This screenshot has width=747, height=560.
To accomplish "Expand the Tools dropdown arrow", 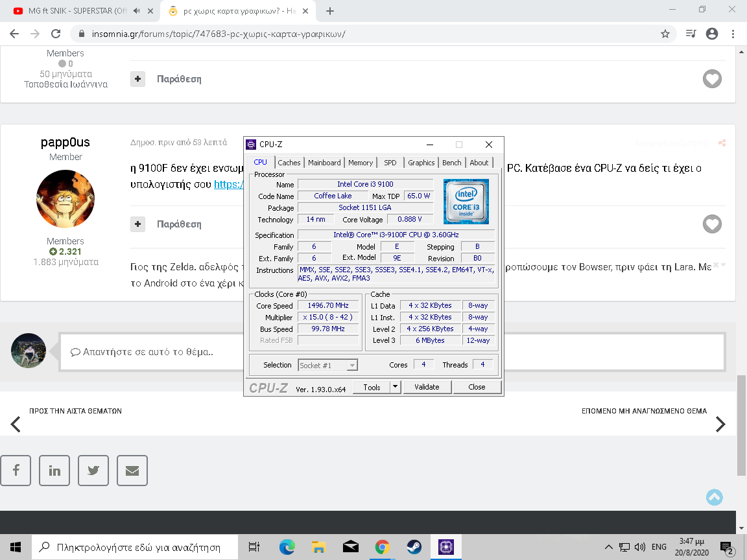I will point(395,387).
